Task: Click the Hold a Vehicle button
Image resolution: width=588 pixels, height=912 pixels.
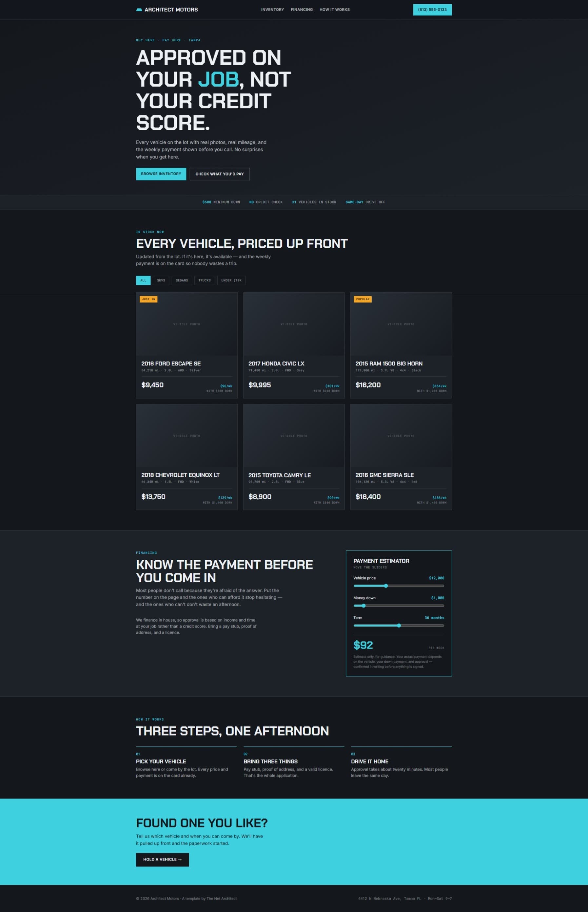Action: pyautogui.click(x=162, y=859)
